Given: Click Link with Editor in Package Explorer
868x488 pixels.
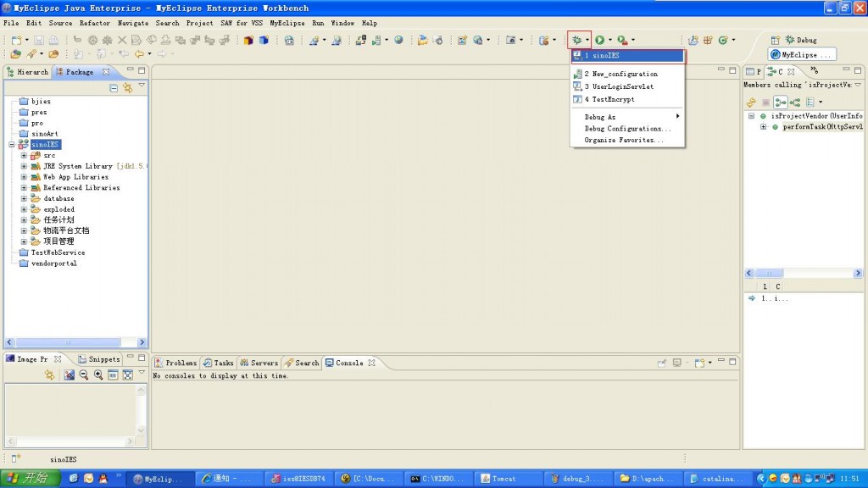Looking at the screenshot, I should [128, 88].
